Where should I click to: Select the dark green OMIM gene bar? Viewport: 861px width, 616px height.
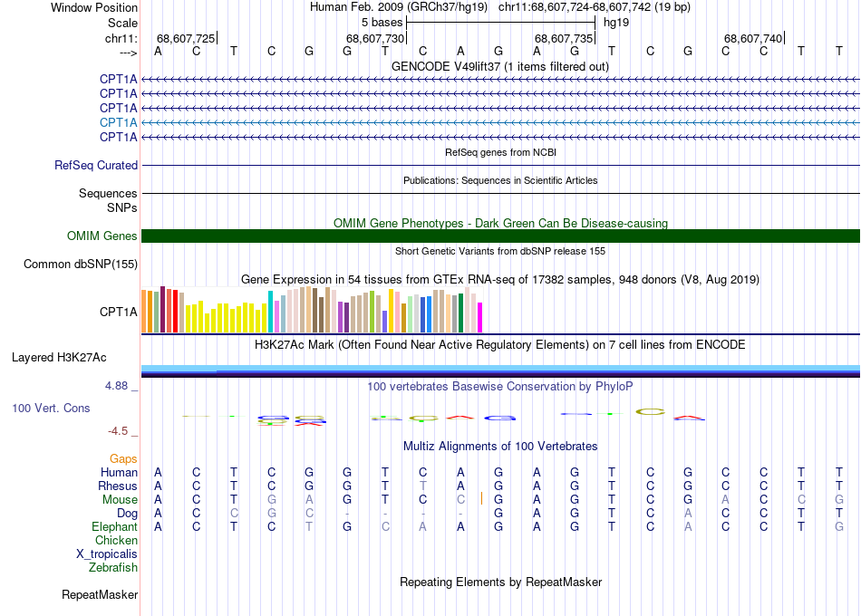tap(500, 236)
